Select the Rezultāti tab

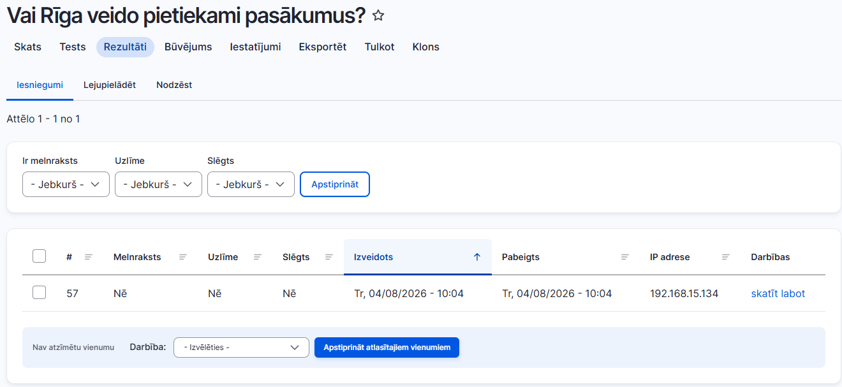pyautogui.click(x=125, y=47)
